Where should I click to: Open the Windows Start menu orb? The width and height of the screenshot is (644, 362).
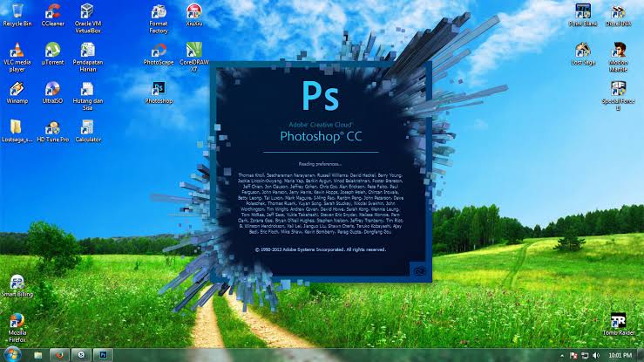pos(12,354)
